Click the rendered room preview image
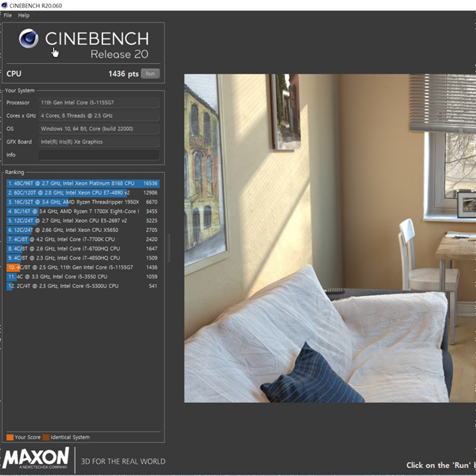Viewport: 476px width, 476px height. (x=330, y=238)
